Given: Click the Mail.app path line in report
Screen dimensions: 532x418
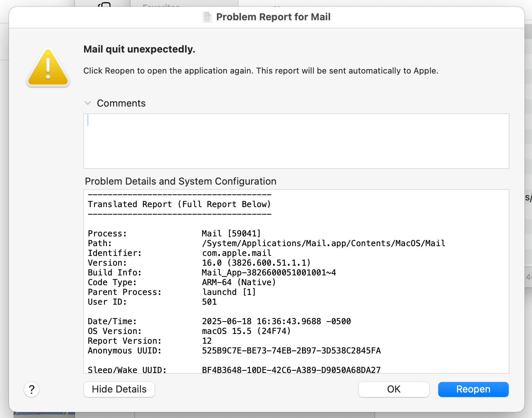Looking at the screenshot, I should pyautogui.click(x=323, y=244).
